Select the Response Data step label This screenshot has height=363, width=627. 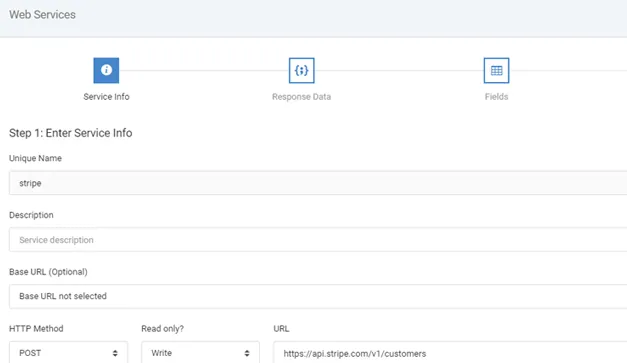[302, 97]
